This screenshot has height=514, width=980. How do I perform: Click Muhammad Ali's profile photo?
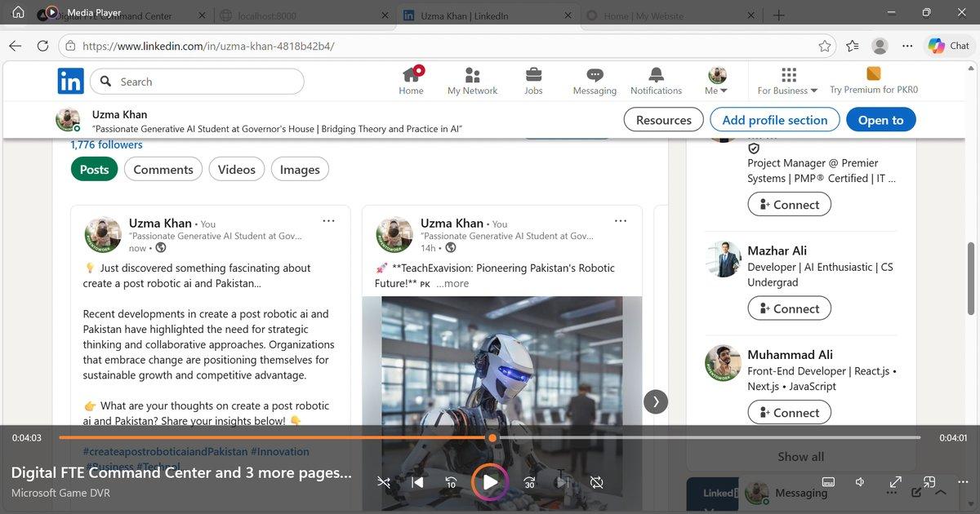pyautogui.click(x=723, y=363)
